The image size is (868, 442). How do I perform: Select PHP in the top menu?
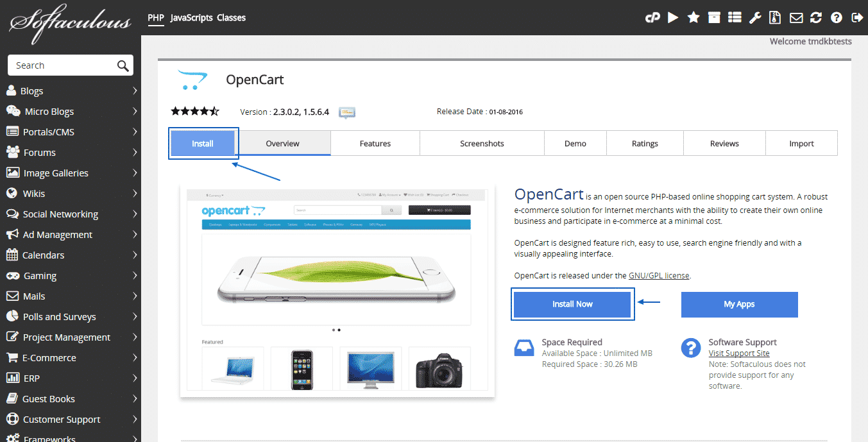pyautogui.click(x=156, y=18)
